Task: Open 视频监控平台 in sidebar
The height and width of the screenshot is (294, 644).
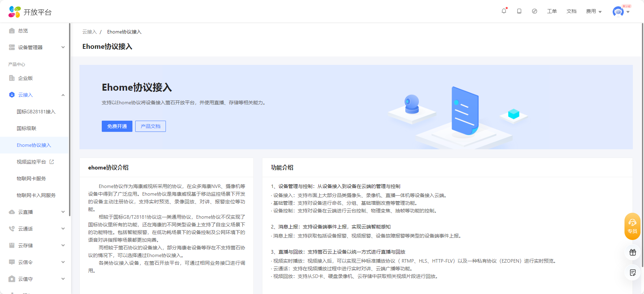Action: coord(31,162)
